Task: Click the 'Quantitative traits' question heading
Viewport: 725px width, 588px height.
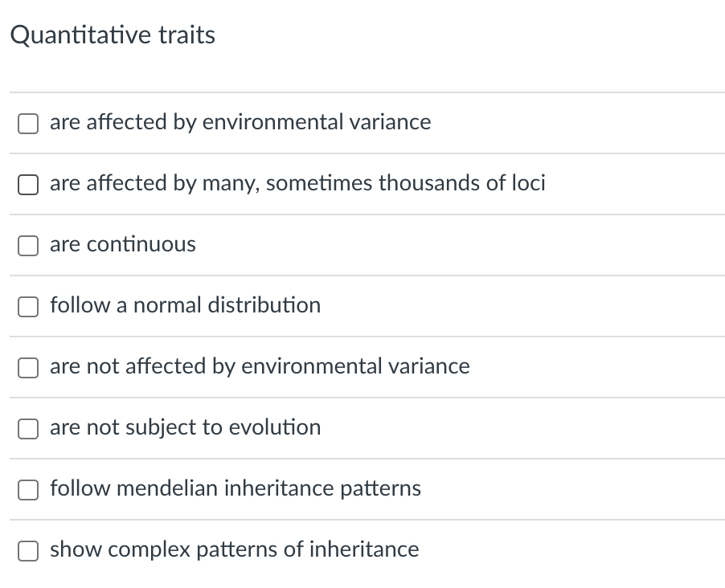Action: 113,35
